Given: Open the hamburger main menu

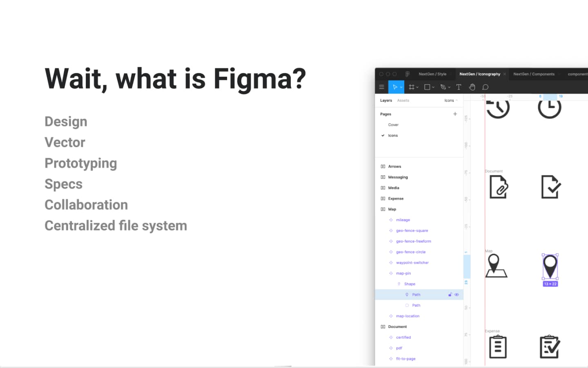Looking at the screenshot, I should (381, 87).
